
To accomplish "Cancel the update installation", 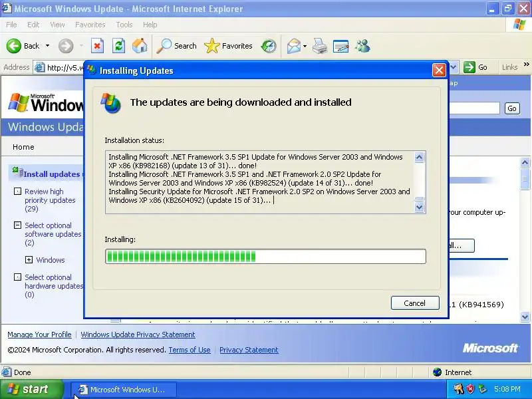I will pos(415,303).
